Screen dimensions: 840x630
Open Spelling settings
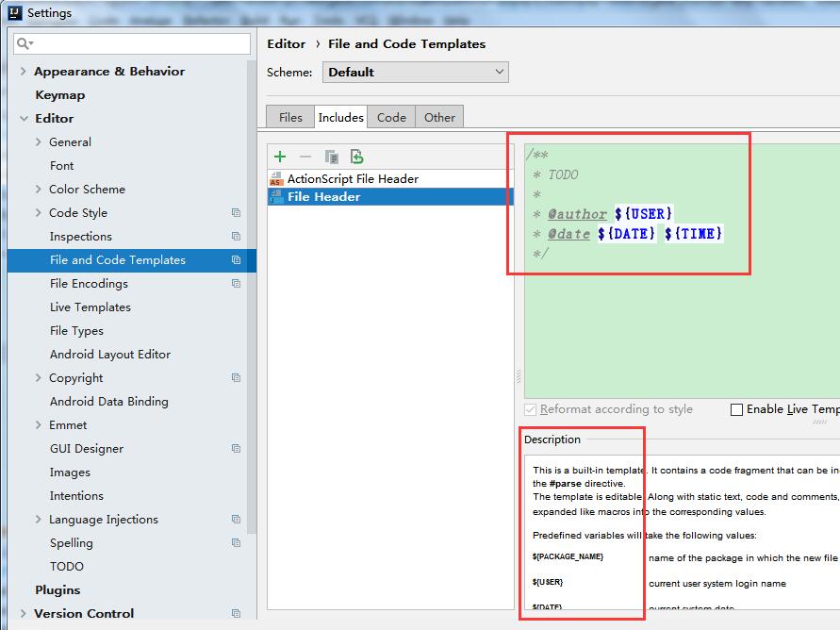pyautogui.click(x=72, y=542)
